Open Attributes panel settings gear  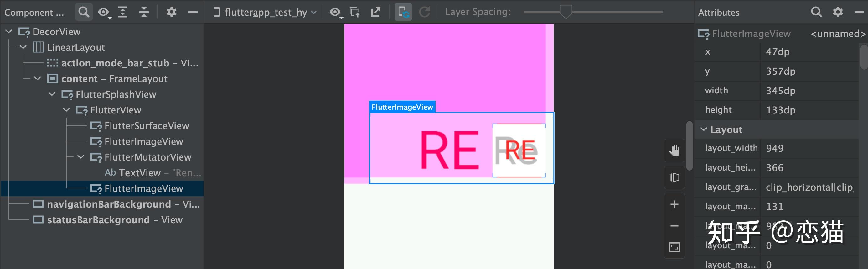(838, 12)
